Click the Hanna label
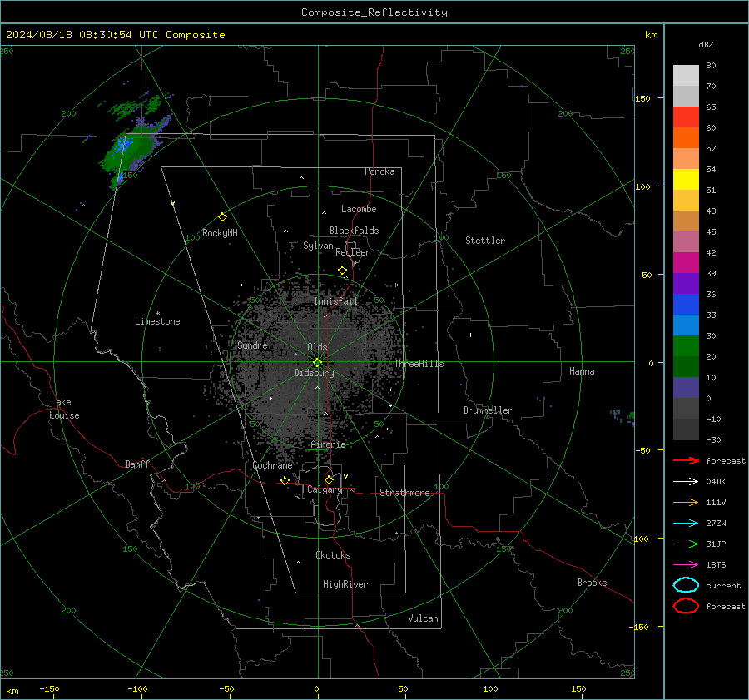749x700 pixels. (582, 371)
